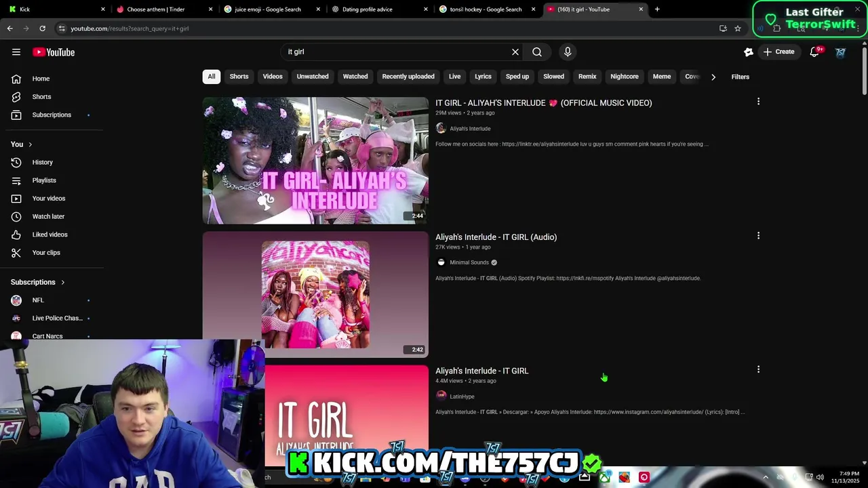Open more options for LatinHype IT GIRL result
This screenshot has height=488, width=868.
(x=758, y=369)
